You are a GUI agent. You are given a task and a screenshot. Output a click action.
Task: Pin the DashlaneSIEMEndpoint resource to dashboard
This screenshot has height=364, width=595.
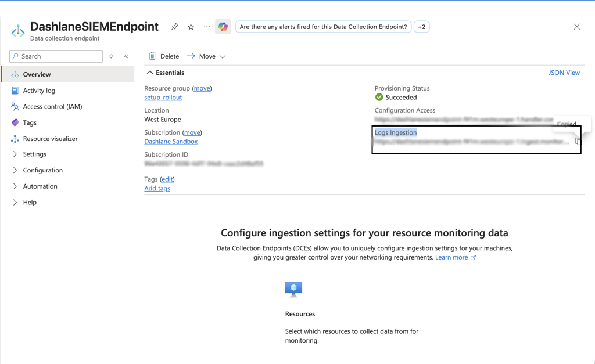pos(174,27)
